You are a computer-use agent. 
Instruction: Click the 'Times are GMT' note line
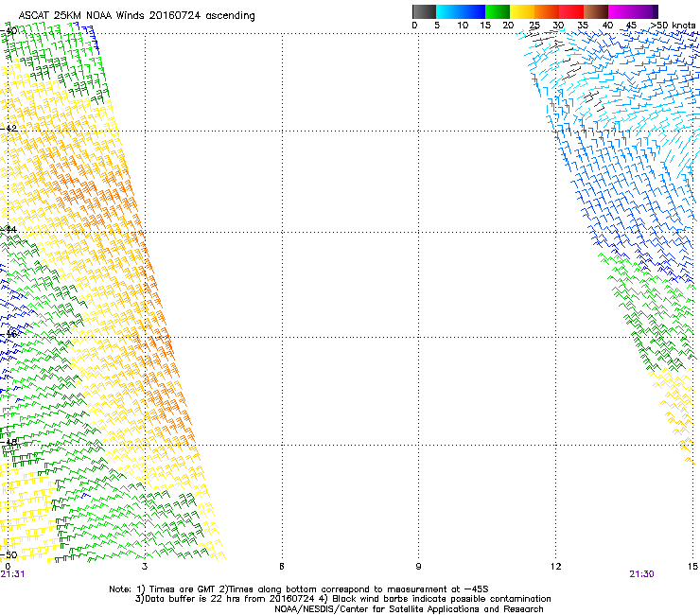[x=299, y=589]
